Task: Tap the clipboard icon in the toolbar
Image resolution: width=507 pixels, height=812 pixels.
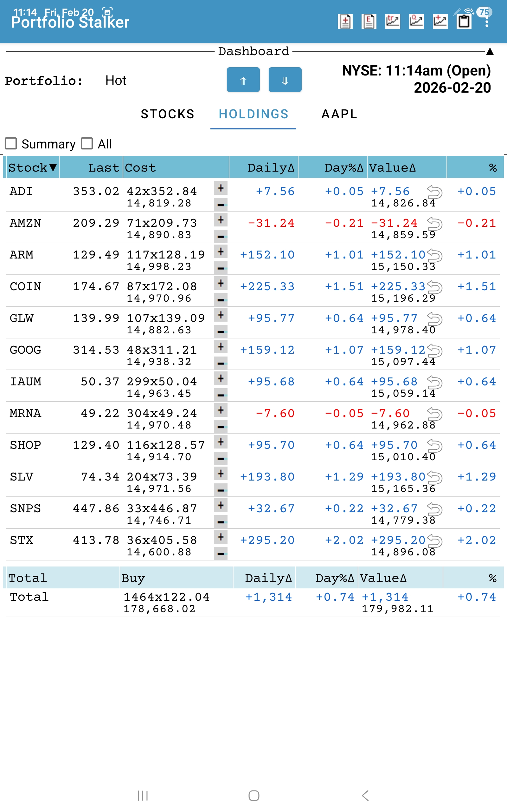Action: tap(464, 22)
